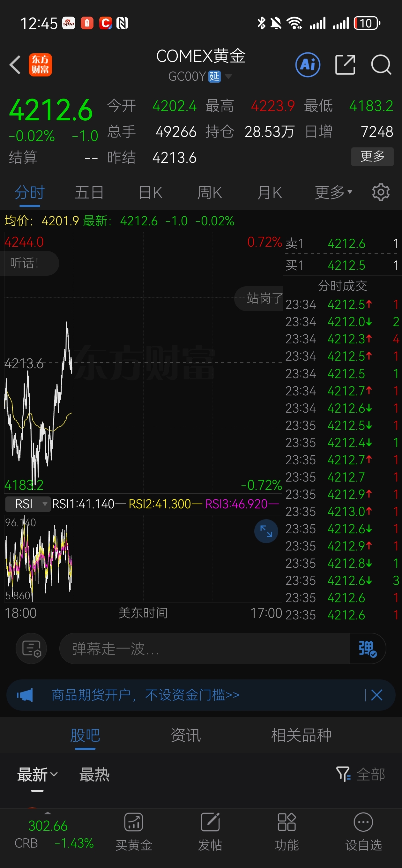Tap the 更多 quote details button

[372, 156]
